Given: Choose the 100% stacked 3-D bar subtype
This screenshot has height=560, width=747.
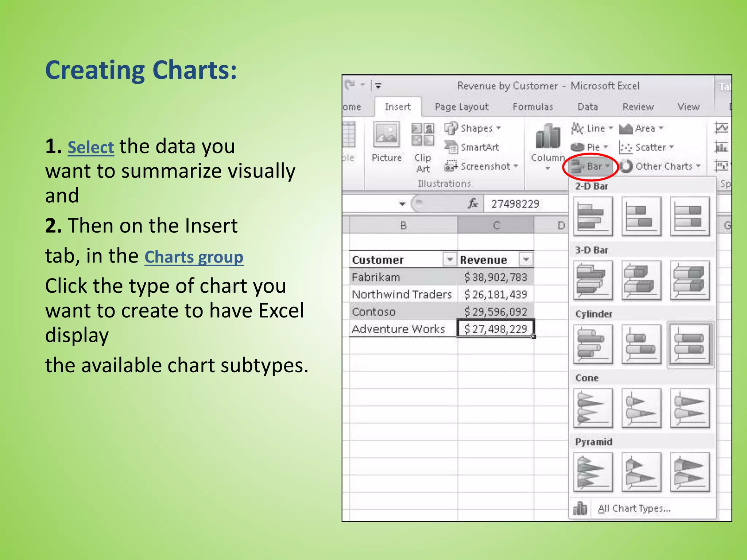Looking at the screenshot, I should pos(690,280).
